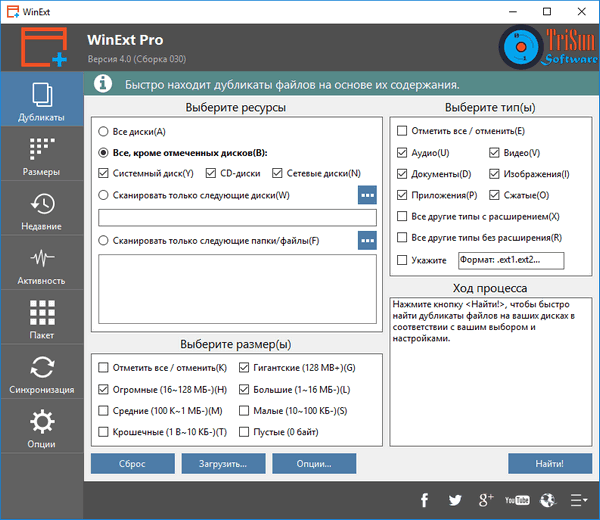Click the Twitter bird icon
The image size is (600, 520).
pyautogui.click(x=455, y=500)
